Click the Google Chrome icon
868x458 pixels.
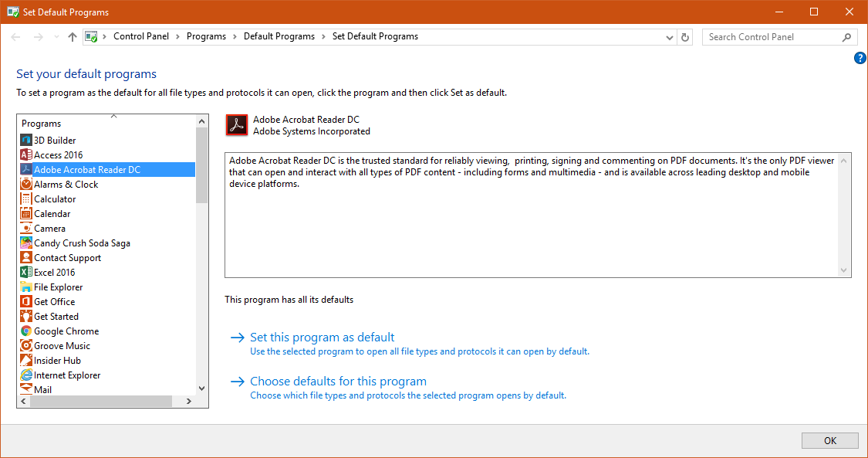tap(26, 331)
